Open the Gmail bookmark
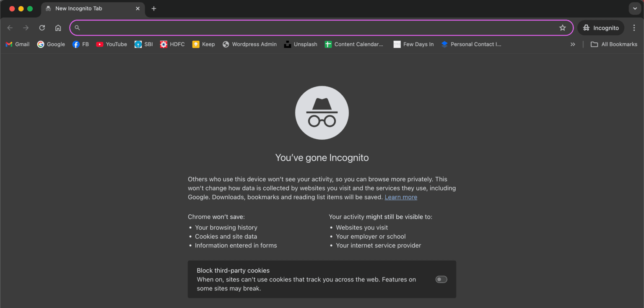Viewport: 644px width, 308px height. point(17,44)
